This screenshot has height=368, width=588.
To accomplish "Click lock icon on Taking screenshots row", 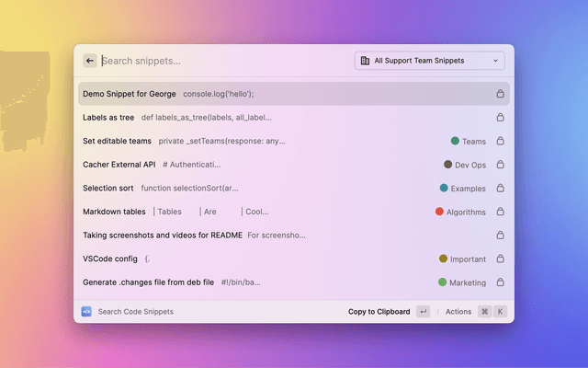I will [x=501, y=235].
